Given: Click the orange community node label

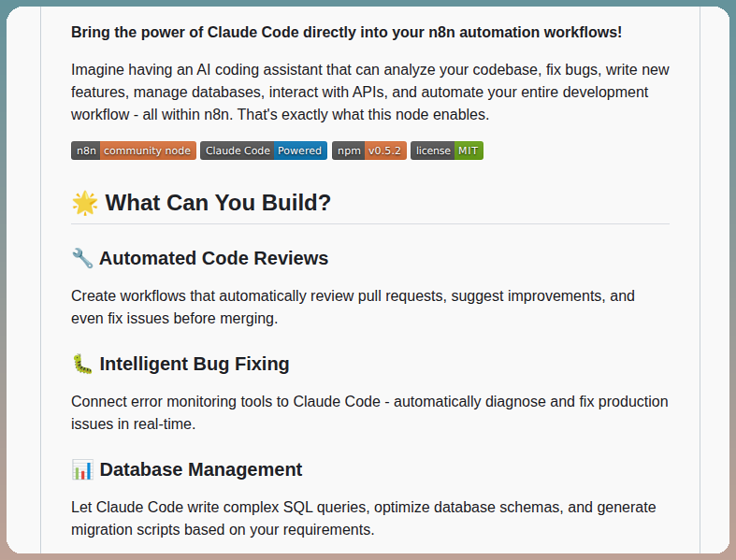Looking at the screenshot, I should tap(148, 151).
